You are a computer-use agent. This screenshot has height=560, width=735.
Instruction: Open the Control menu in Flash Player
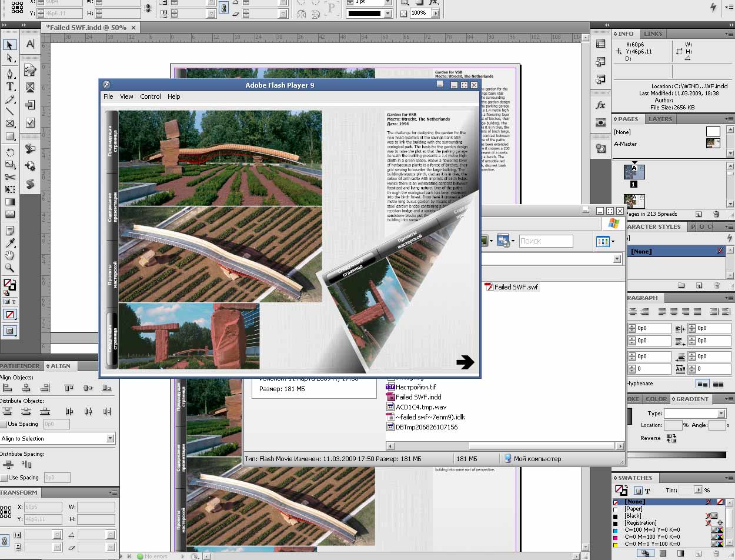(x=150, y=96)
